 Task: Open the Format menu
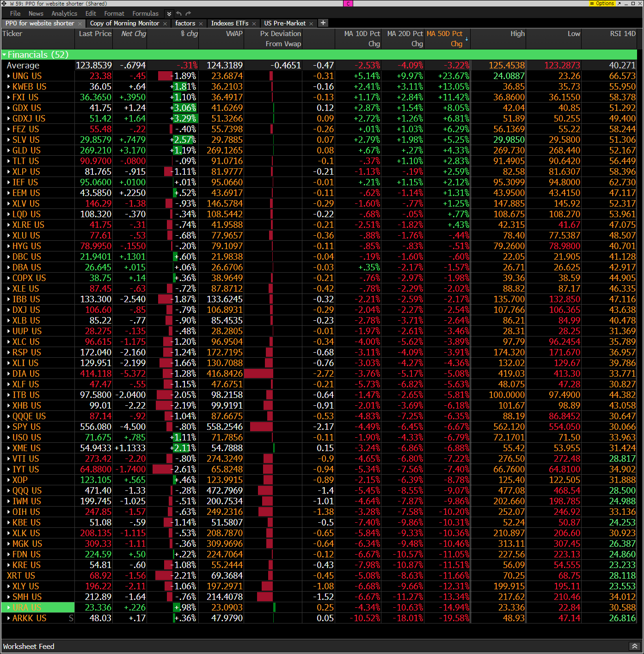coord(114,13)
